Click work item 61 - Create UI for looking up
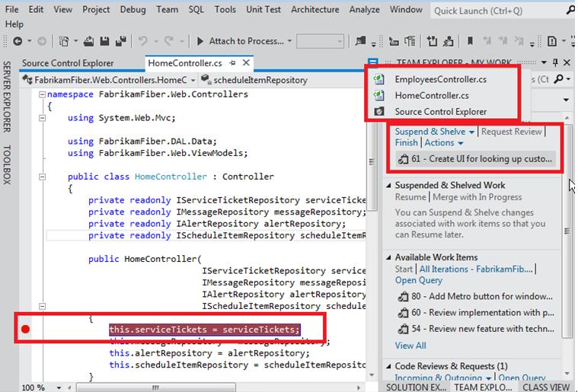Viewport: 578px width, 392px height. point(475,159)
